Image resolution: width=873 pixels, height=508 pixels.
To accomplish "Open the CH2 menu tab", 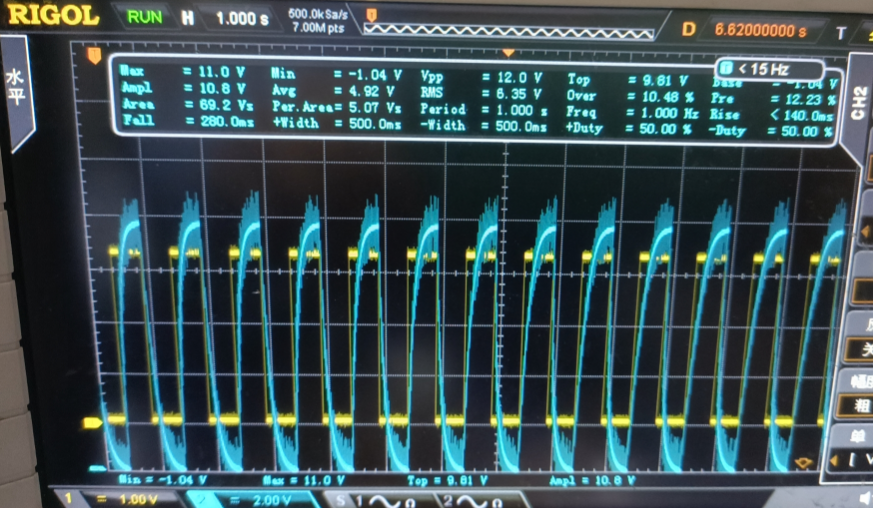I will click(859, 102).
